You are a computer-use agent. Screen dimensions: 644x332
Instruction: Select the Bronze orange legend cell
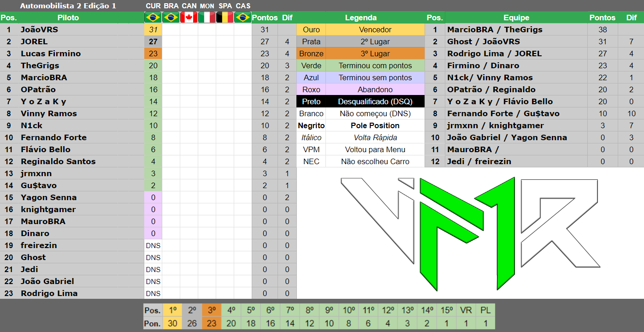pyautogui.click(x=311, y=53)
